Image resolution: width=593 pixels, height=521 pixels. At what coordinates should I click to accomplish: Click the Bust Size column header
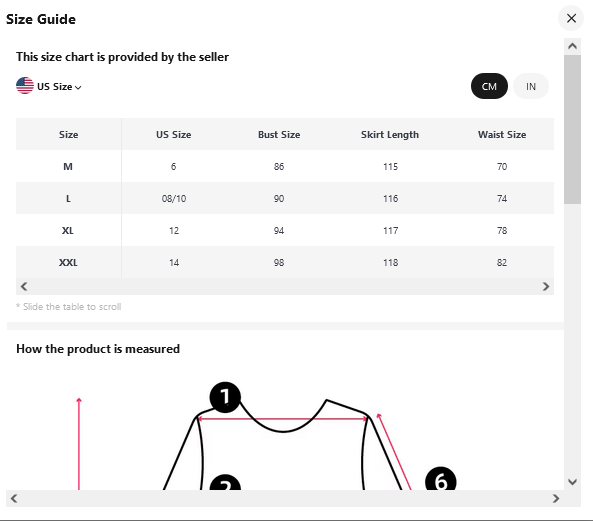coord(279,135)
